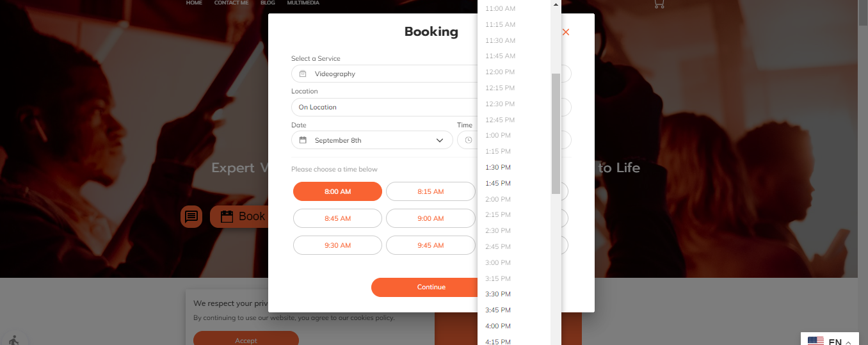Choose 3:45 PM in the time list
868x345 pixels.
point(498,310)
